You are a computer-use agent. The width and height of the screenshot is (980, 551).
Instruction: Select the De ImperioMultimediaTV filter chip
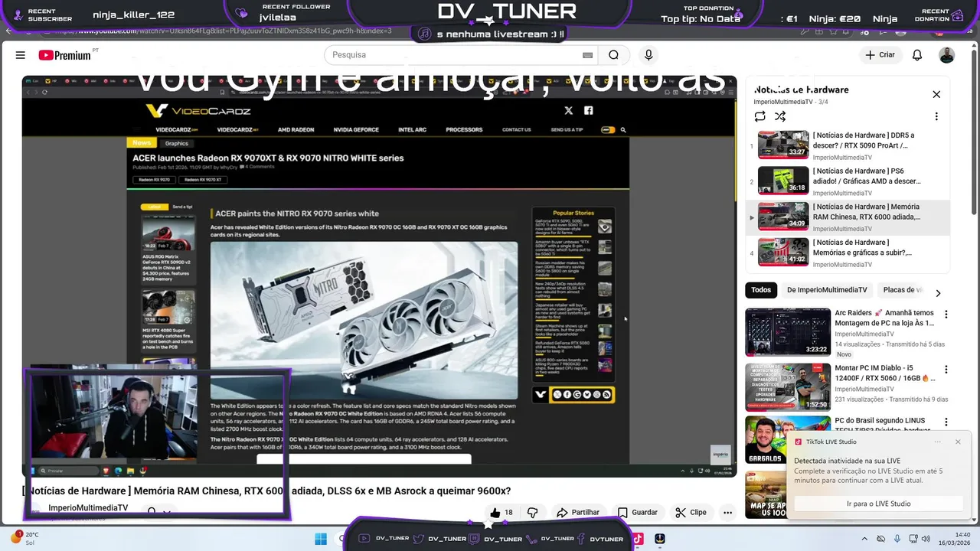pos(827,290)
